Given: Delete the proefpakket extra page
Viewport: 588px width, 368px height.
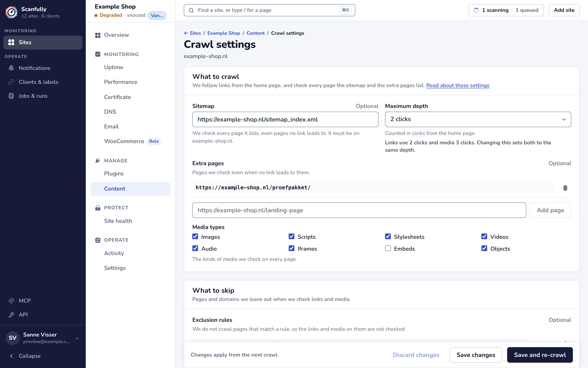Looking at the screenshot, I should click(565, 188).
